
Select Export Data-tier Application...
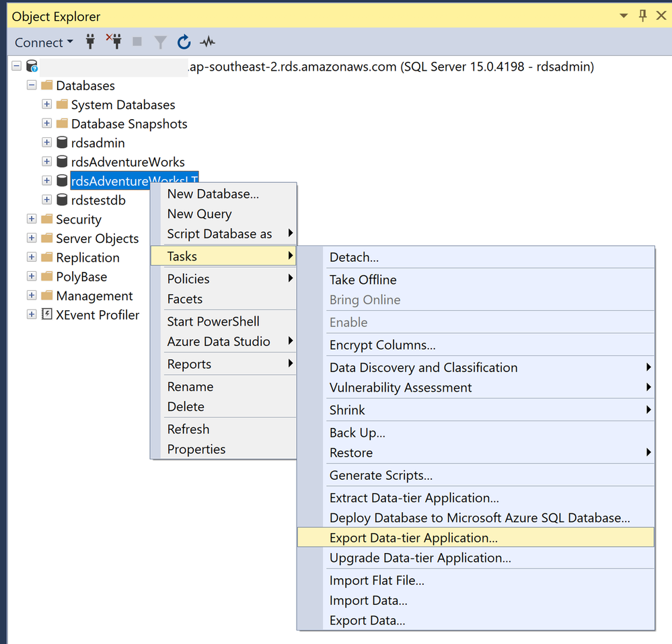click(476, 538)
